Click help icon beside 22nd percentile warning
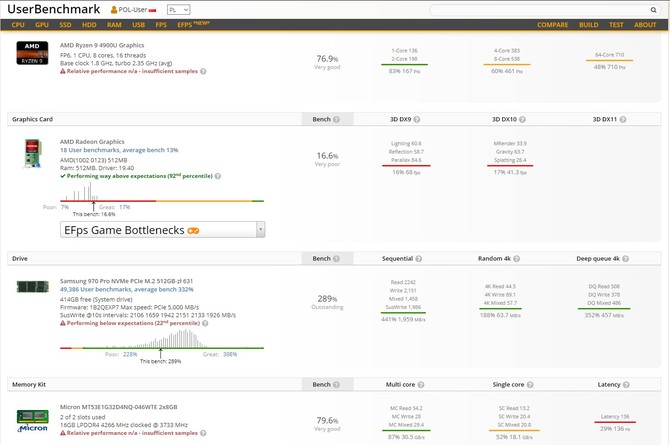 click(x=205, y=323)
